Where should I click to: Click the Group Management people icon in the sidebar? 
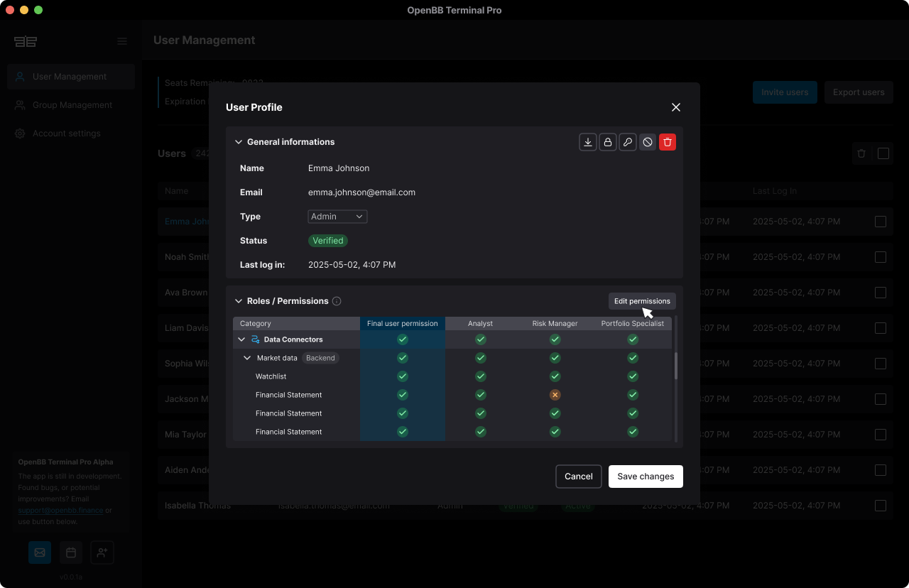[20, 105]
